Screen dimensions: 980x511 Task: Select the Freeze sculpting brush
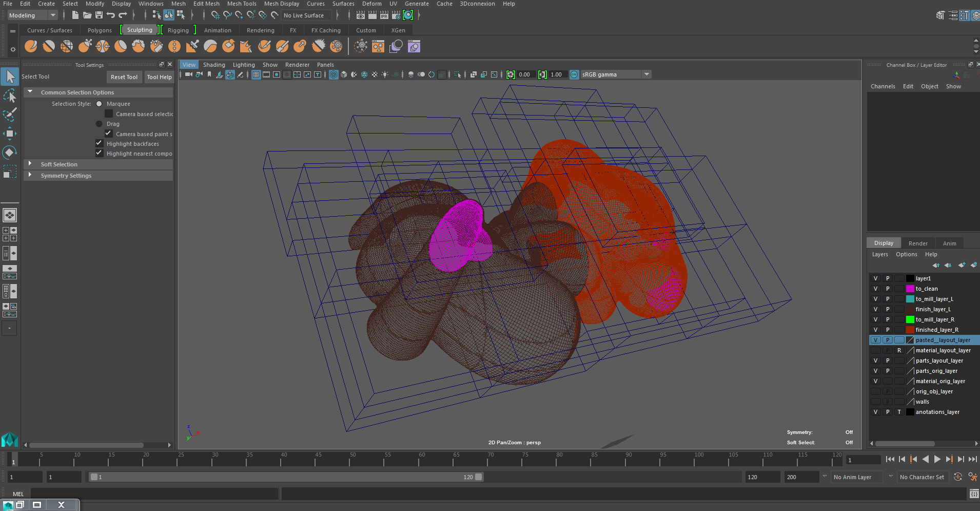tap(336, 47)
